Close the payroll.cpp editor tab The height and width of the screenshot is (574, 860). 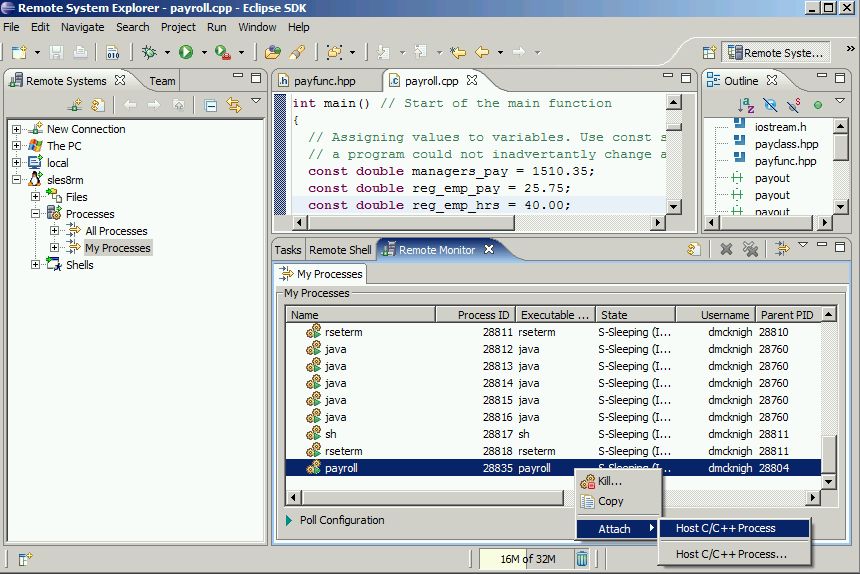coord(472,80)
